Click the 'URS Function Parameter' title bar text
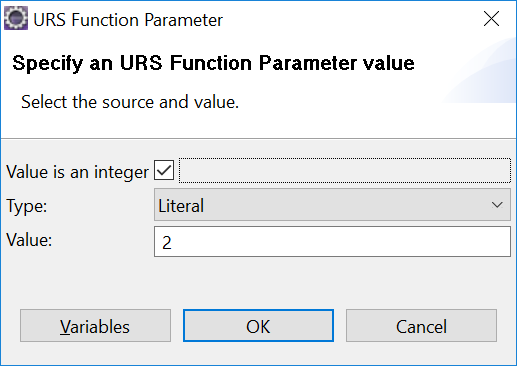Image resolution: width=517 pixels, height=366 pixels. (x=128, y=20)
